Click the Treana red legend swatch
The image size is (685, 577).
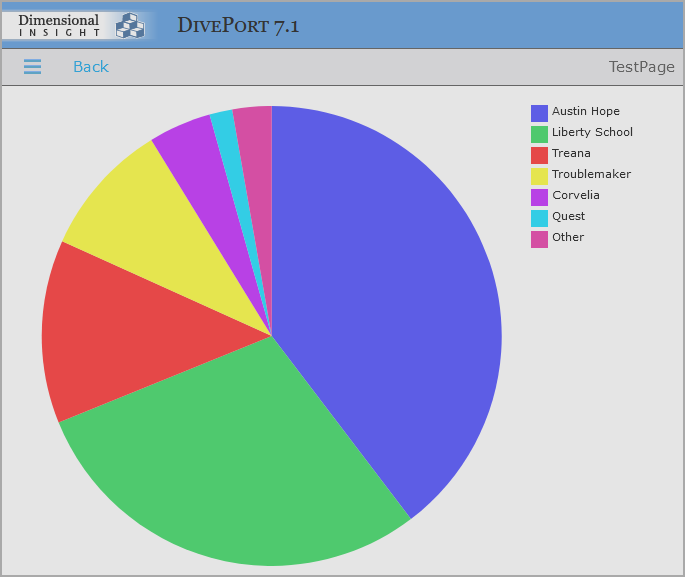[539, 154]
